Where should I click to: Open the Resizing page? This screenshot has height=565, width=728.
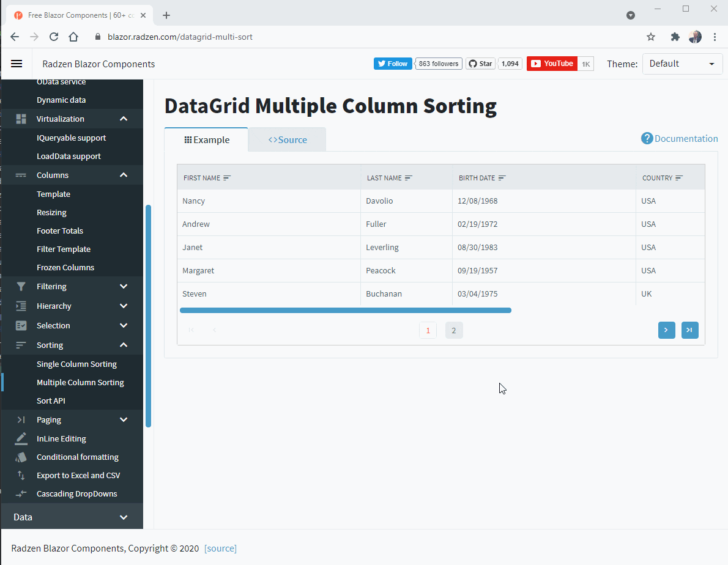coord(51,212)
